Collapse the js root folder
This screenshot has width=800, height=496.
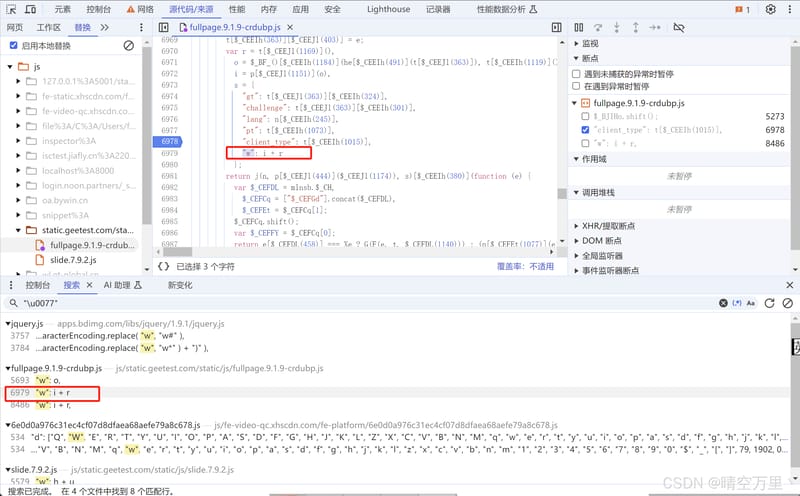pos(10,67)
